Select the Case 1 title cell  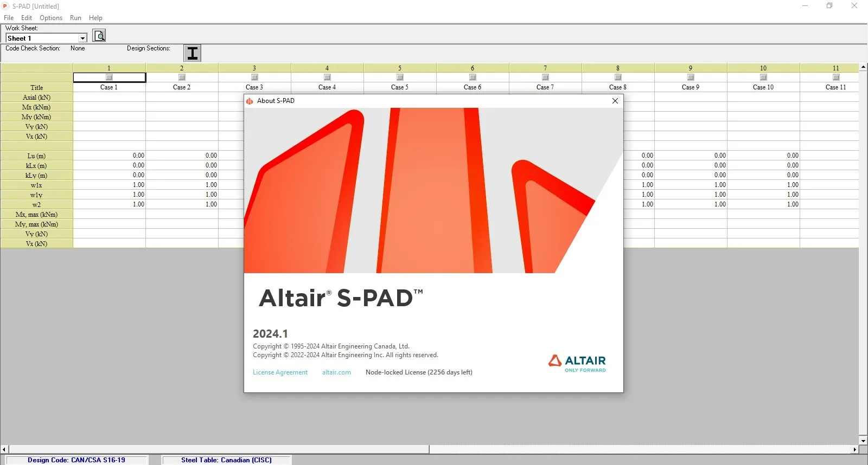(109, 87)
